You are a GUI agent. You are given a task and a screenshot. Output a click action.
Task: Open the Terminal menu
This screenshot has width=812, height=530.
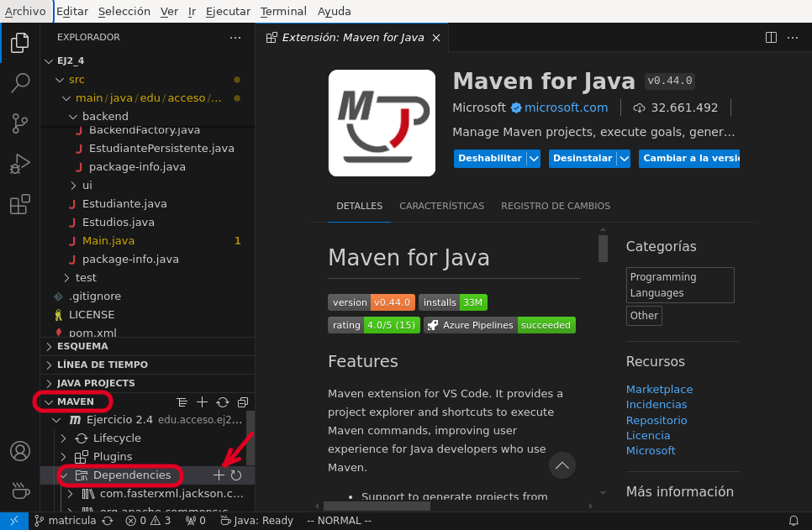click(283, 12)
